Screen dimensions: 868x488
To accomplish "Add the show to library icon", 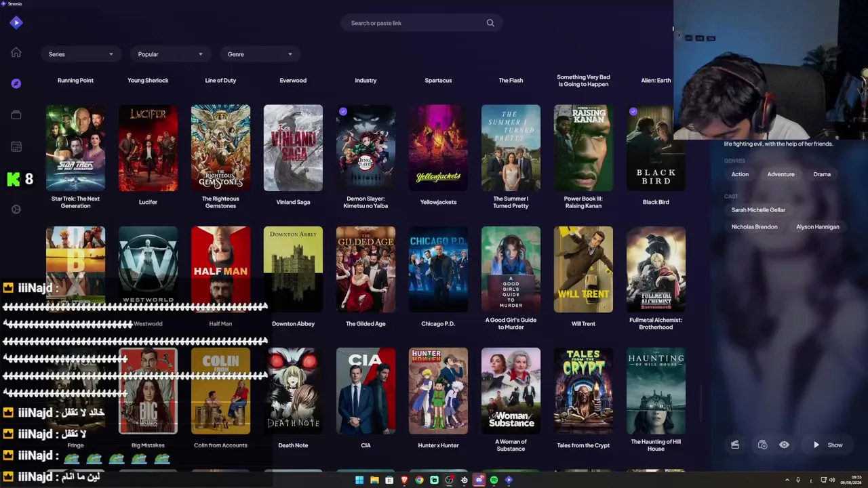I will click(x=762, y=445).
